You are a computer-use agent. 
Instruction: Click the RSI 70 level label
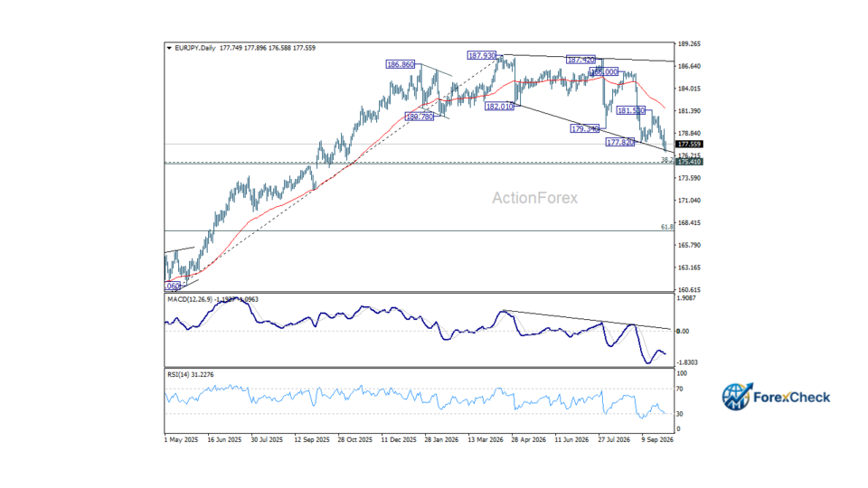[680, 389]
